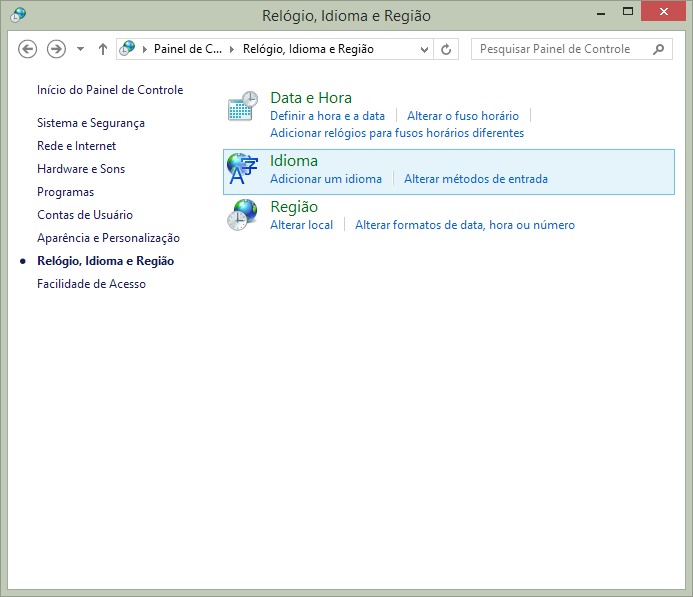693x597 pixels.
Task: Expand the address bar history dropdown
Action: (x=424, y=49)
